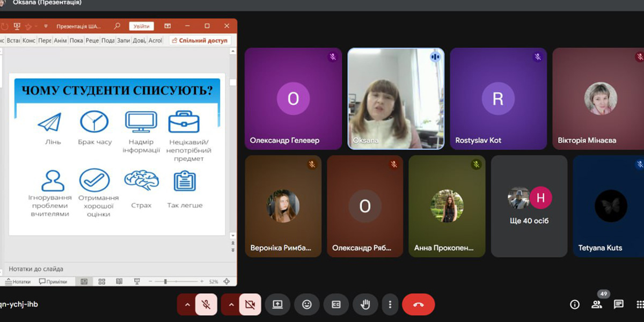Image resolution: width=644 pixels, height=322 pixels.
Task: Click the raise hand icon
Action: pyautogui.click(x=365, y=304)
